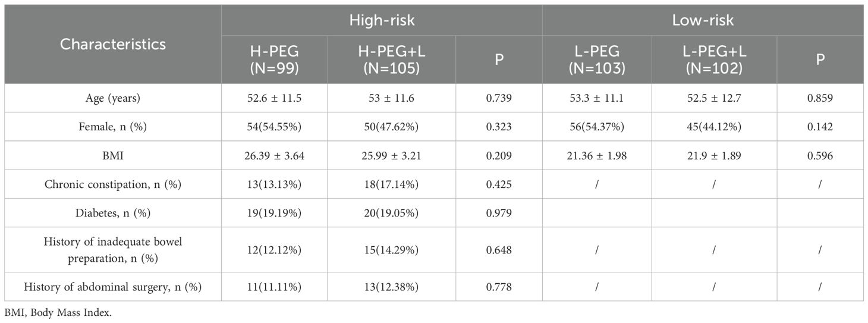
Task: Click the P value 0.142 cell
Action: click(x=820, y=126)
